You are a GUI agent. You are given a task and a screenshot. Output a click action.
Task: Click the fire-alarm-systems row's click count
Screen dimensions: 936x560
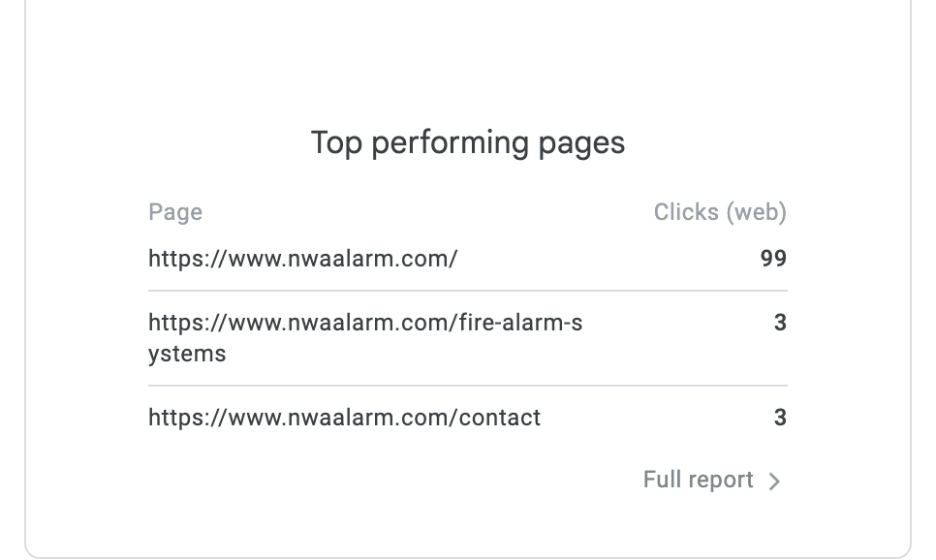(780, 323)
